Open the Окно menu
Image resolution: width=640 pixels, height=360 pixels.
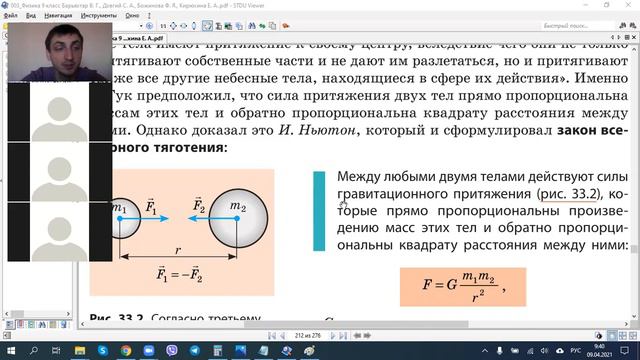pos(132,16)
